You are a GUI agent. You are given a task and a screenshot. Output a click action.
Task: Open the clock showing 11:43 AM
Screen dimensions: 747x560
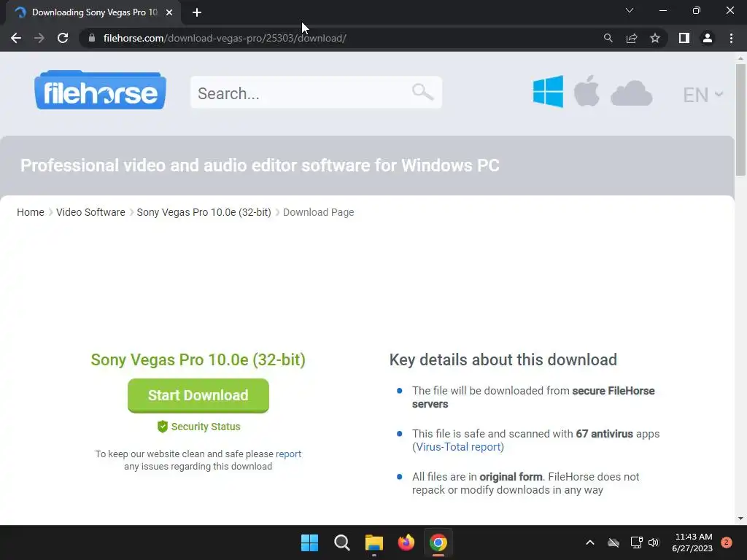(x=692, y=542)
